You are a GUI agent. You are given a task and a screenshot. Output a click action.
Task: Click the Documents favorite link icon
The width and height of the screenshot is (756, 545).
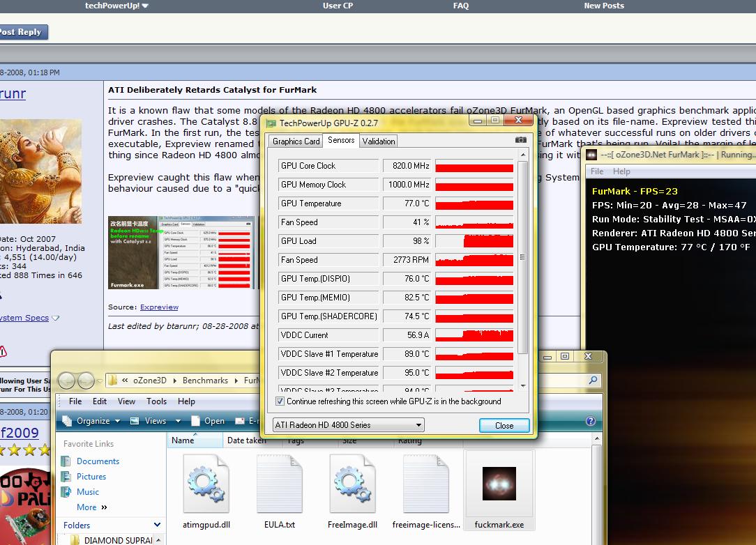pos(66,461)
